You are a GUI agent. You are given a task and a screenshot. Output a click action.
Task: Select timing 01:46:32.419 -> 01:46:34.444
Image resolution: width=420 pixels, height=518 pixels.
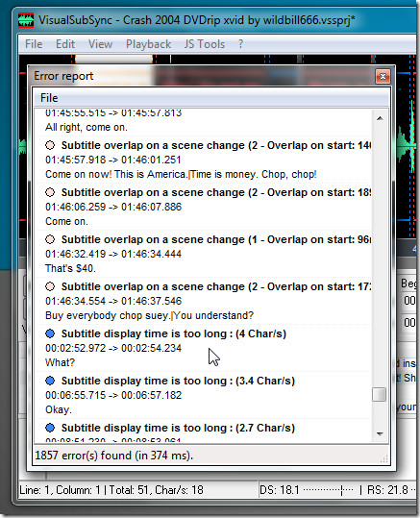[113, 254]
